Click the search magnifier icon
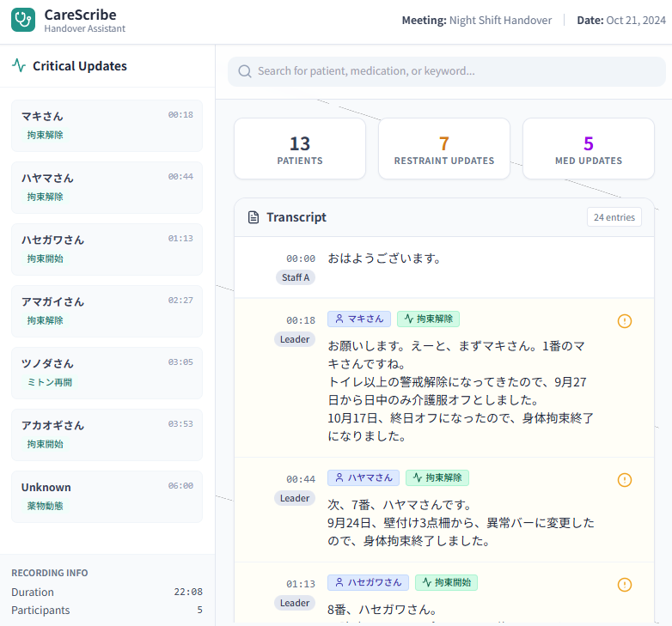 [245, 71]
